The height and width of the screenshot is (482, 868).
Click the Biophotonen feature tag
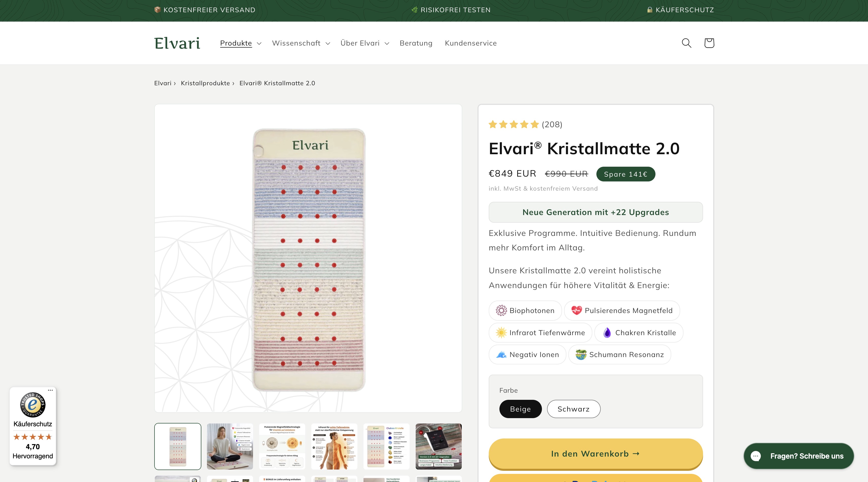click(x=525, y=310)
